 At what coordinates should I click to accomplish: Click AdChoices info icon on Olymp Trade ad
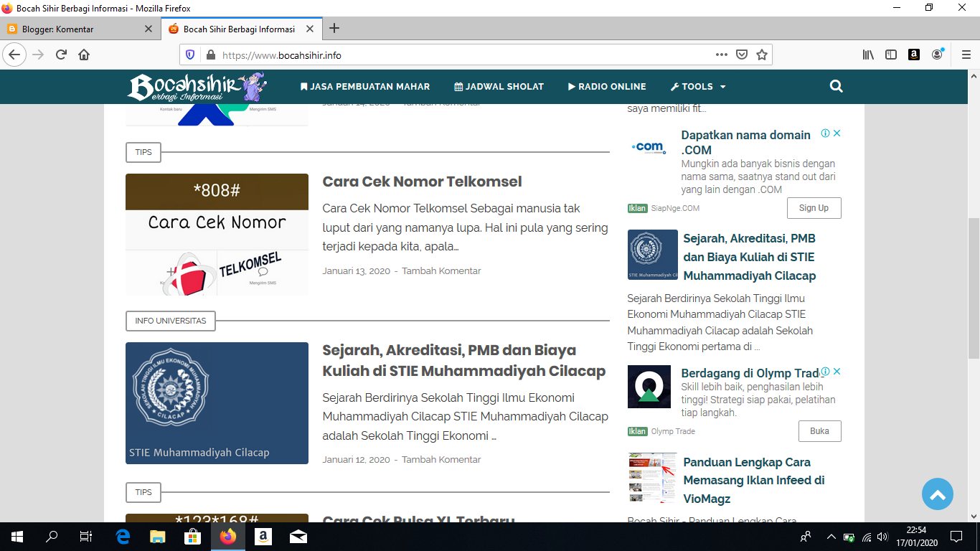click(x=826, y=372)
